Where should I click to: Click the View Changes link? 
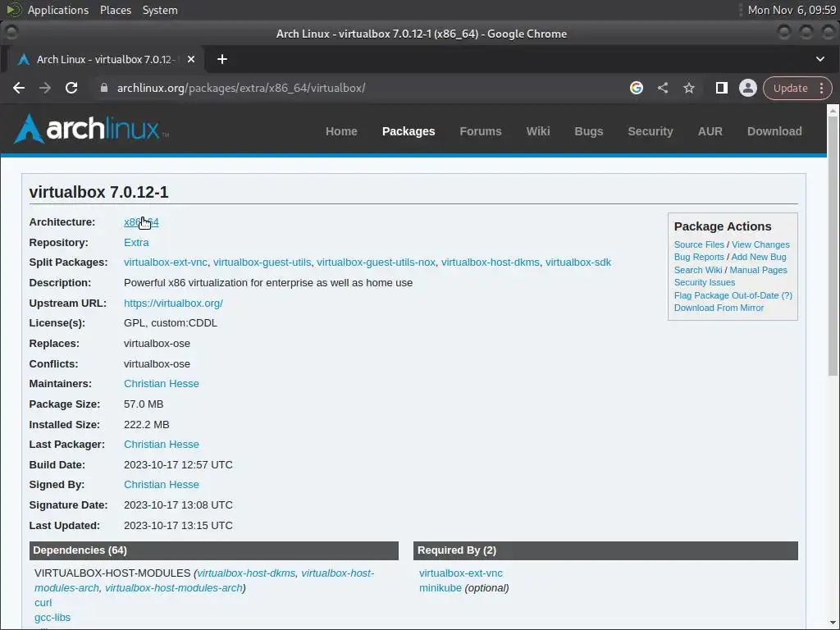[x=760, y=244]
